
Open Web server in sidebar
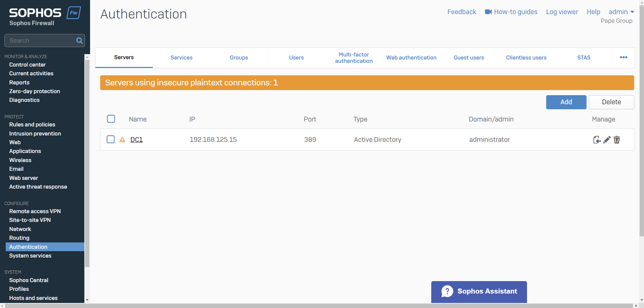[x=24, y=178]
